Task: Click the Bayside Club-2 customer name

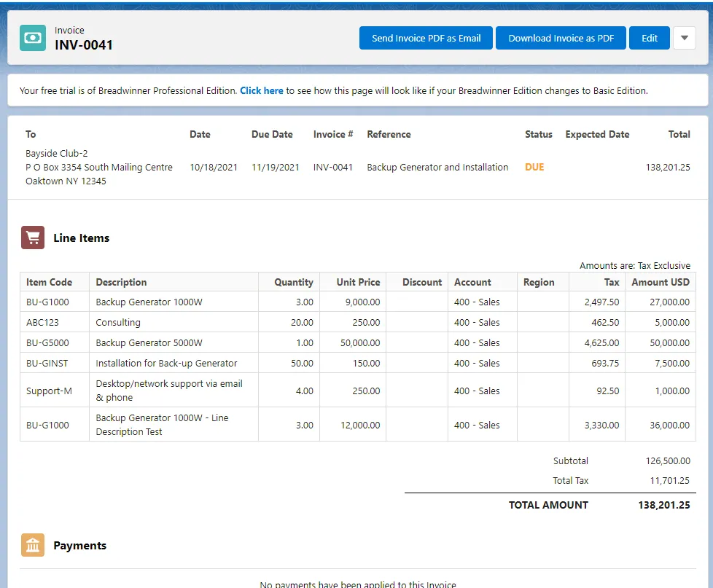Action: pyautogui.click(x=56, y=153)
